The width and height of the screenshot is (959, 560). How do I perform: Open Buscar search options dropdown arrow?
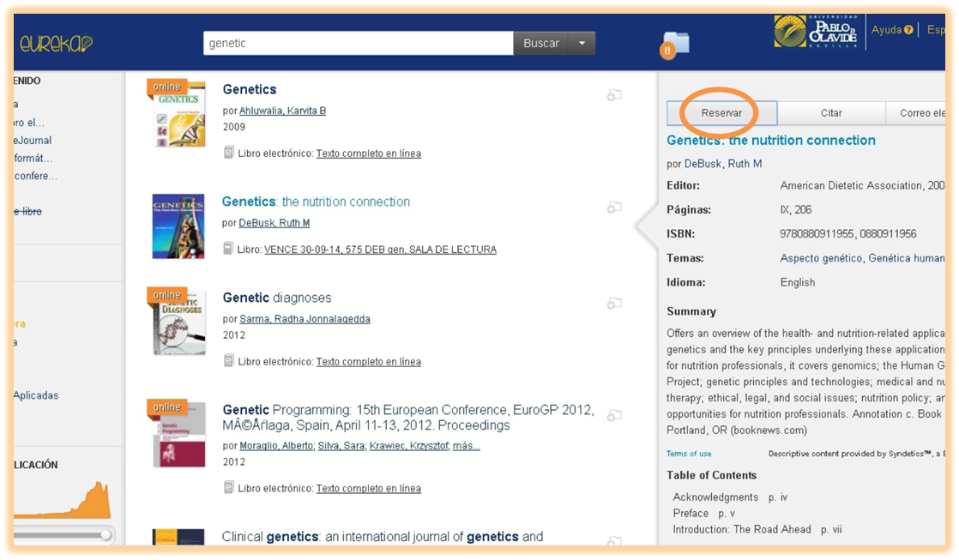(582, 44)
